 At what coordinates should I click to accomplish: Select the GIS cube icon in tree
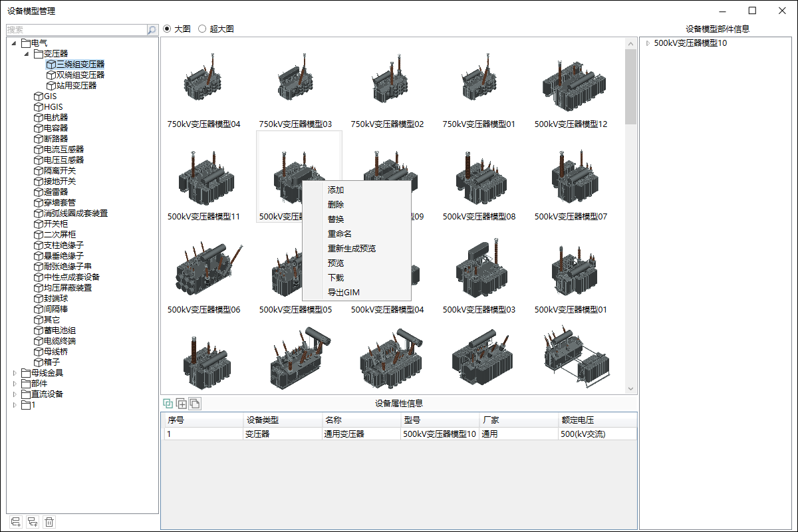pyautogui.click(x=39, y=96)
